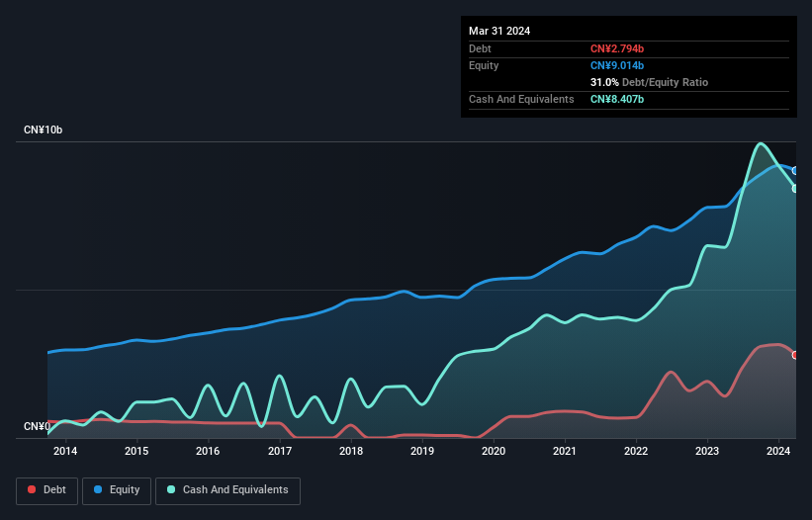Click the CN¥10b y-axis label

click(x=43, y=130)
